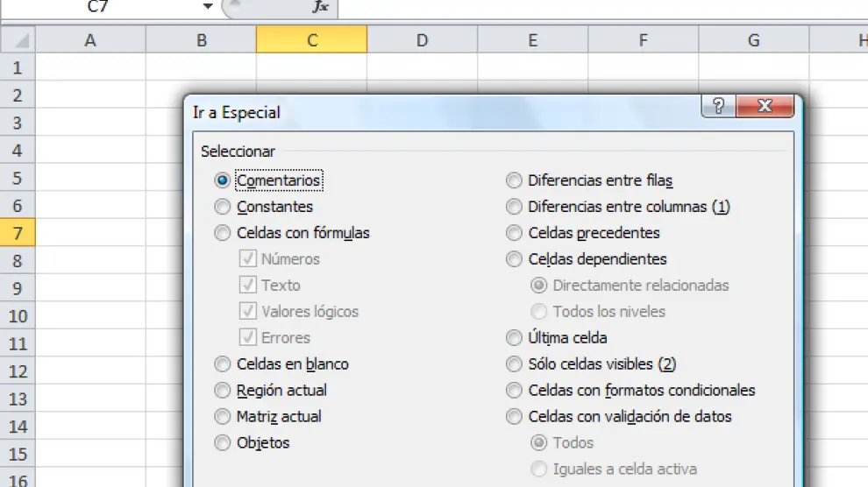The image size is (868, 487).
Task: Click the dialog help question mark button
Action: coord(719,107)
